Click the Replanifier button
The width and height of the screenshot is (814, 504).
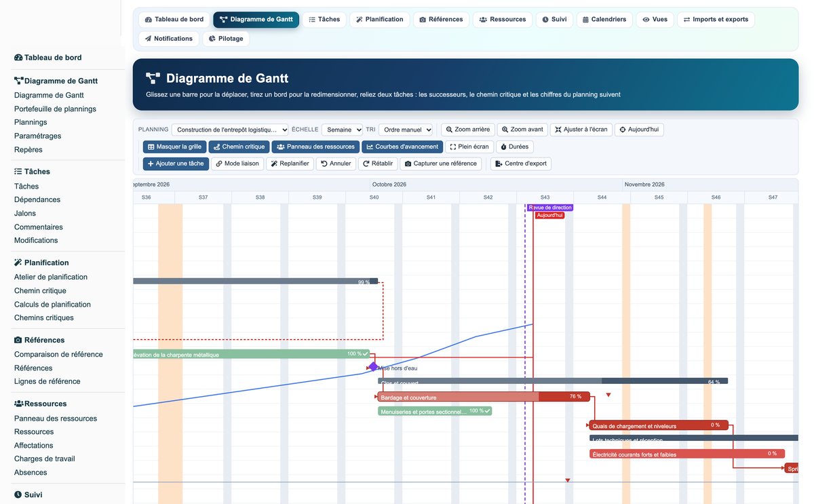click(x=290, y=163)
